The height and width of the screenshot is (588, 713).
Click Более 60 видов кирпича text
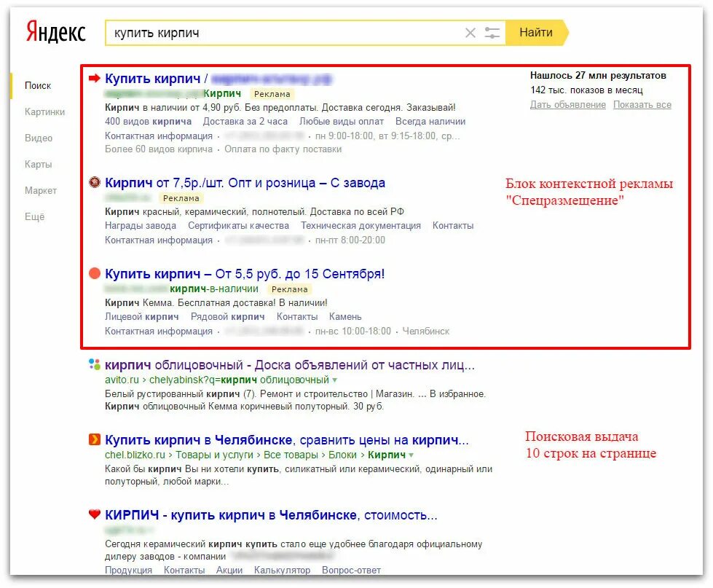(x=159, y=149)
